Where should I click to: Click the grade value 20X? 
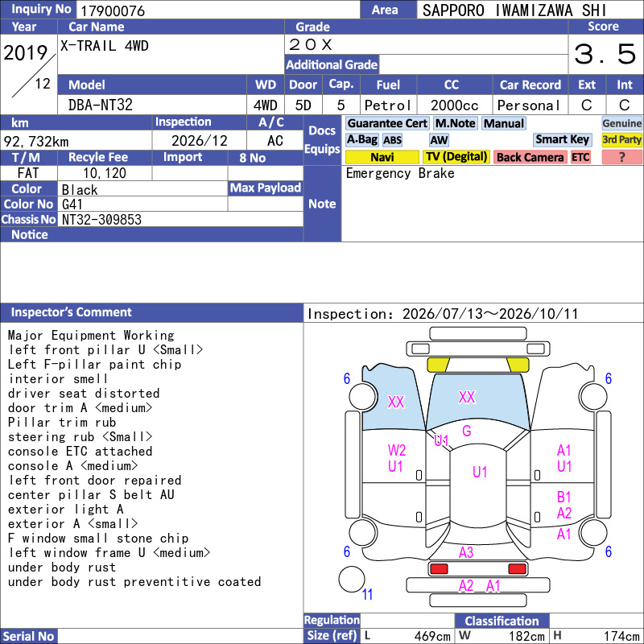point(311,44)
